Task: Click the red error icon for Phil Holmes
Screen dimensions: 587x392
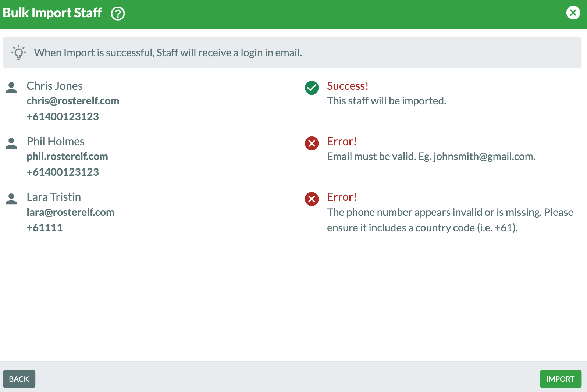Action: coord(312,143)
